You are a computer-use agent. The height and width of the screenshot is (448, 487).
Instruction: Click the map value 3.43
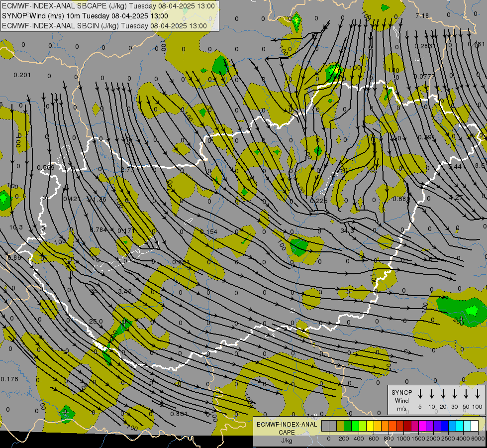pyautogui.click(x=125, y=291)
